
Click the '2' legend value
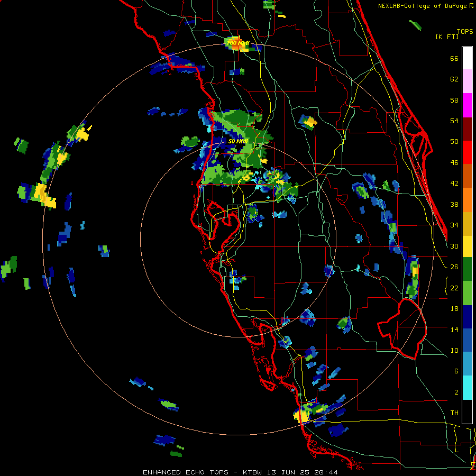click(x=456, y=392)
